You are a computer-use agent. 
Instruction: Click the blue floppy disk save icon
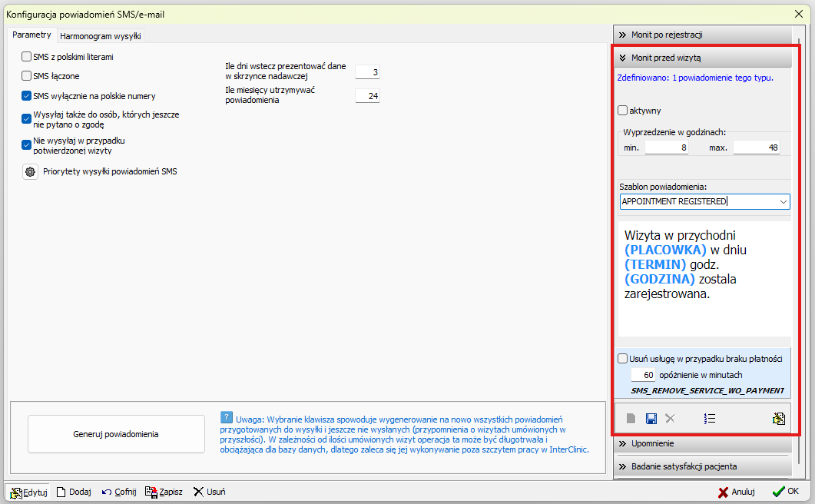pos(651,419)
